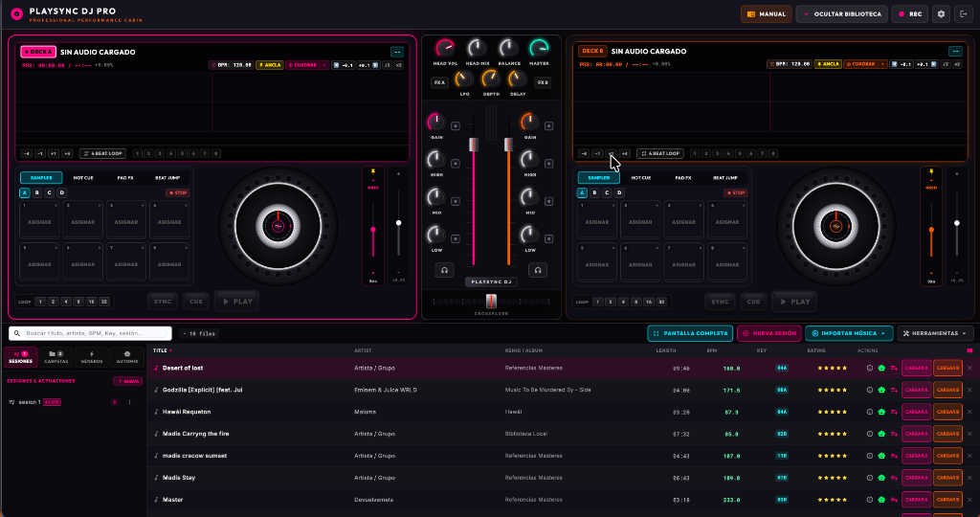
Task: Open the GÉNEROS library tab
Action: (x=91, y=357)
